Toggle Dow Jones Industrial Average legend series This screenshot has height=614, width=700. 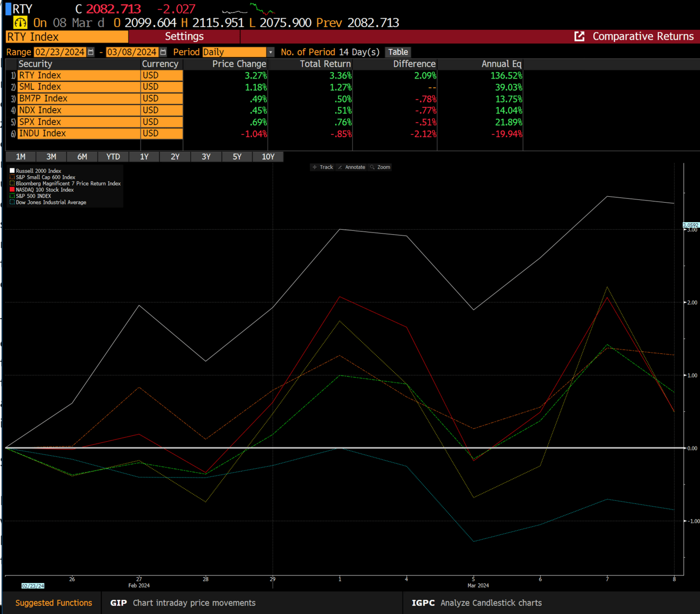point(51,202)
